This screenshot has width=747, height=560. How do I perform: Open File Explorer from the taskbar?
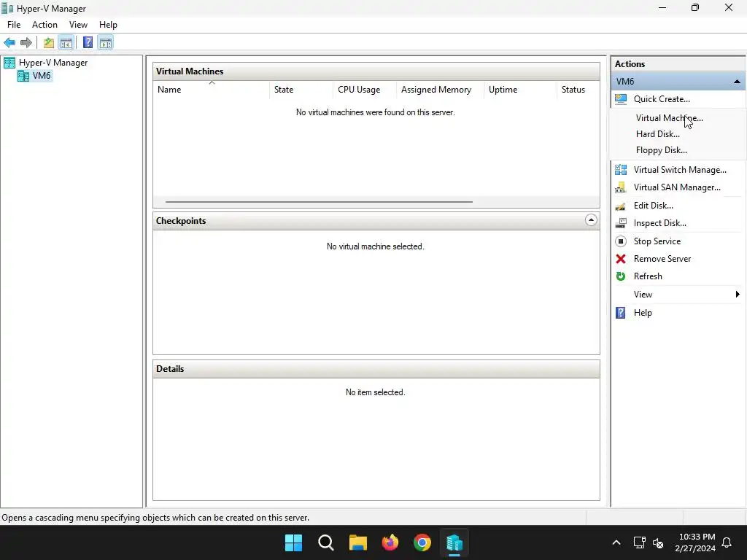pyautogui.click(x=357, y=542)
